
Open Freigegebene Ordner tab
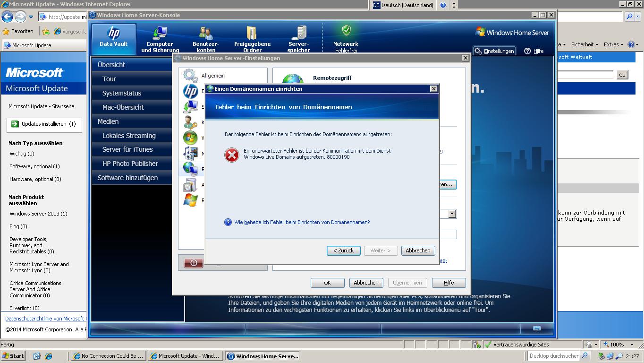[x=252, y=38]
